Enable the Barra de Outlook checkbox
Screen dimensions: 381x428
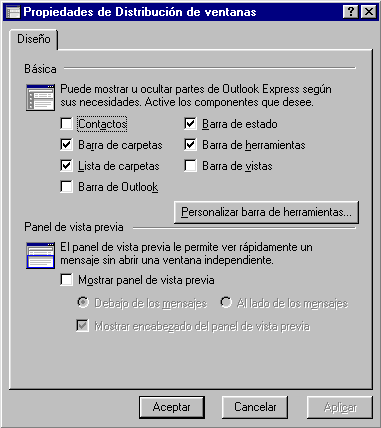(66, 187)
